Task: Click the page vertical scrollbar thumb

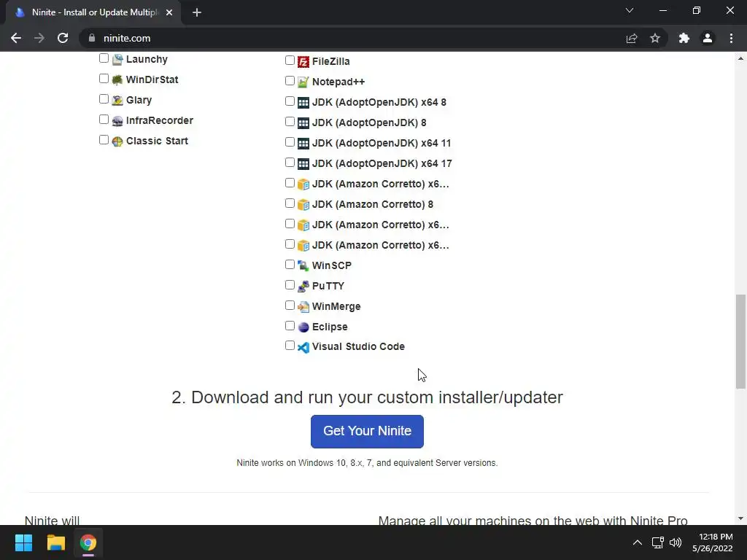Action: (x=740, y=341)
